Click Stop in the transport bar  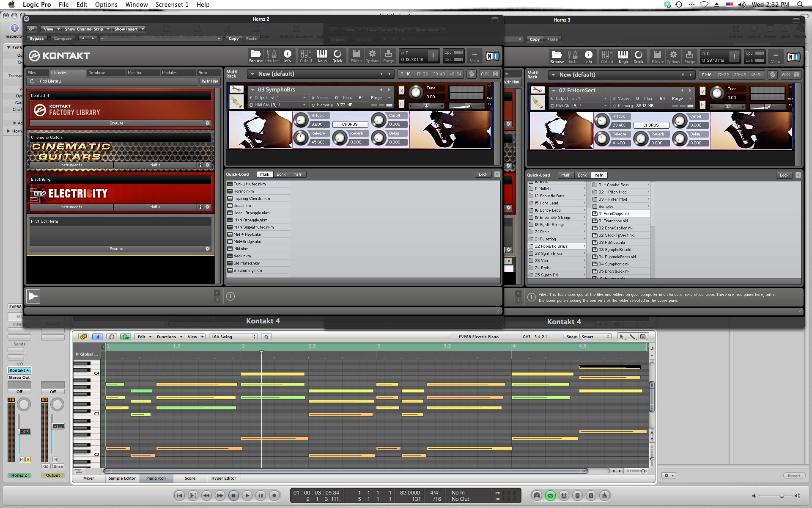coord(233,495)
